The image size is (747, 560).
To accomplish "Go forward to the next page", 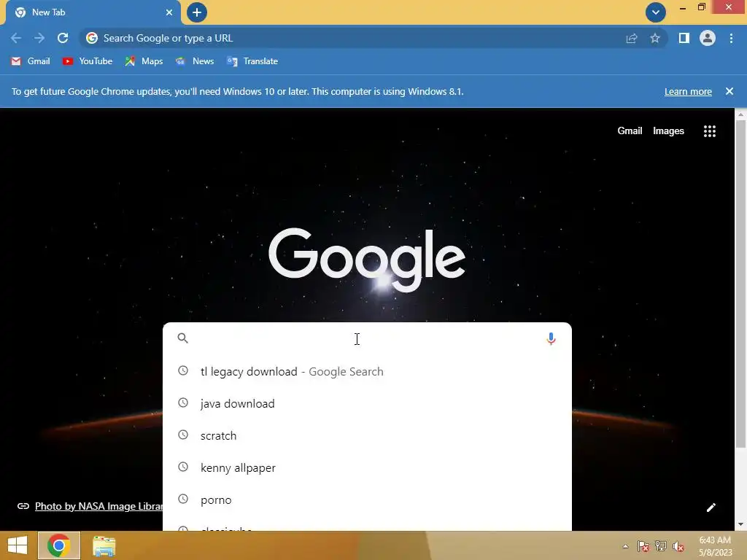I will coord(39,38).
